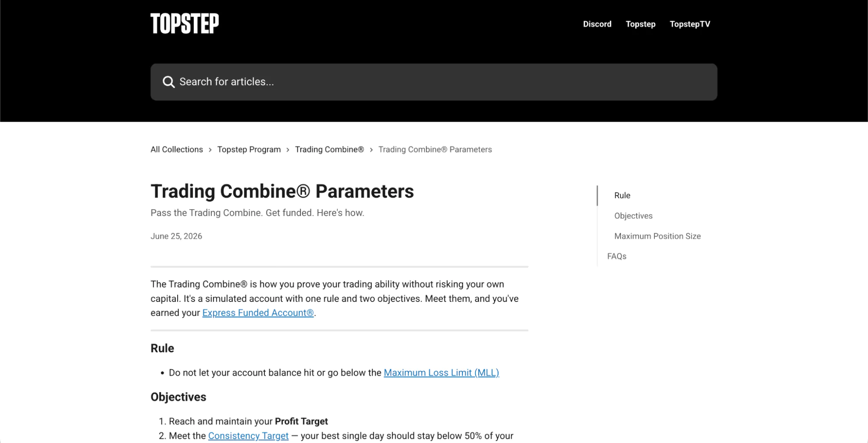Open the TopstepTV header link
868x443 pixels.
tap(690, 24)
